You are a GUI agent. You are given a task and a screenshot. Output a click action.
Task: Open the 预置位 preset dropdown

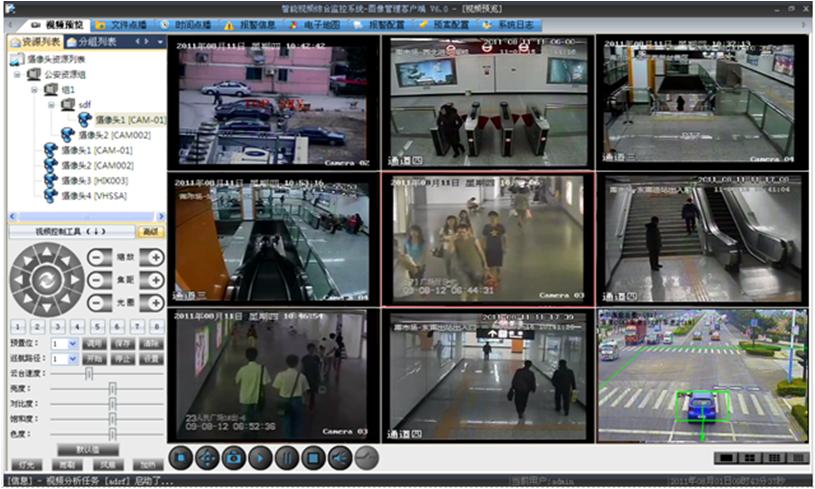pos(71,343)
